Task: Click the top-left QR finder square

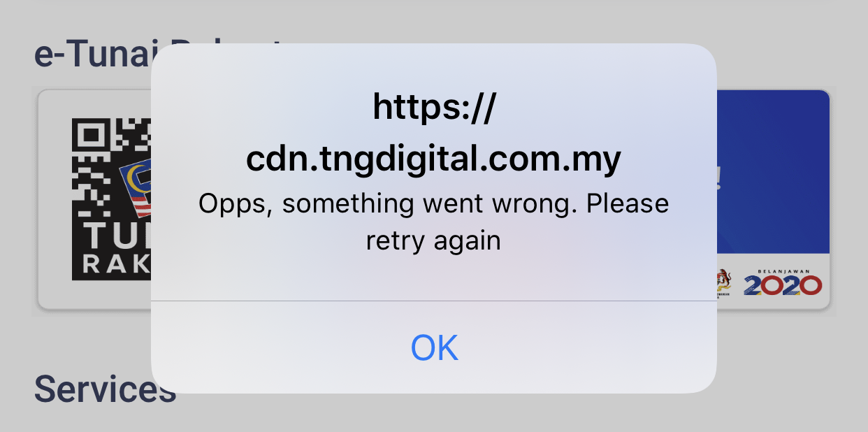Action: 89,136
